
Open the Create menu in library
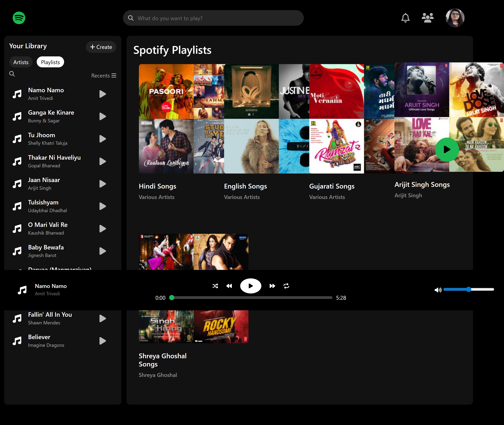click(x=101, y=47)
